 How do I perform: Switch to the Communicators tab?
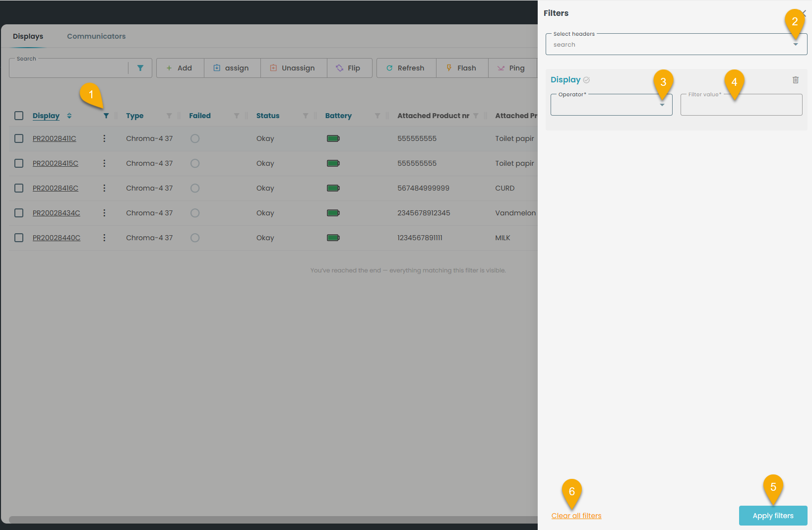(x=96, y=36)
